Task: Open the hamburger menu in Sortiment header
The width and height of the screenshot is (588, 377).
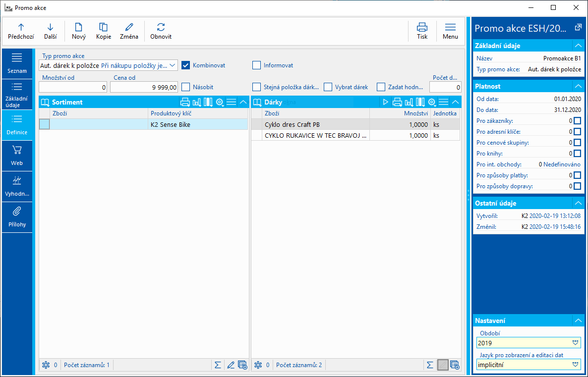Action: click(x=232, y=102)
